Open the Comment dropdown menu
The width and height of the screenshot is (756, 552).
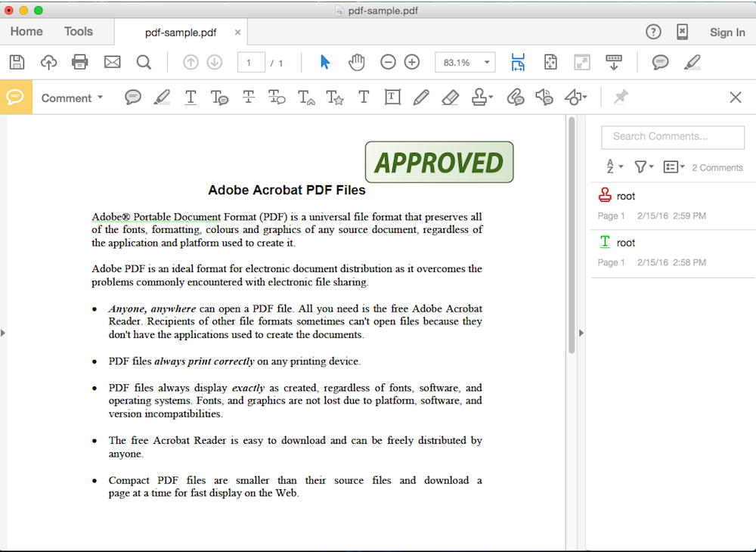click(x=72, y=98)
